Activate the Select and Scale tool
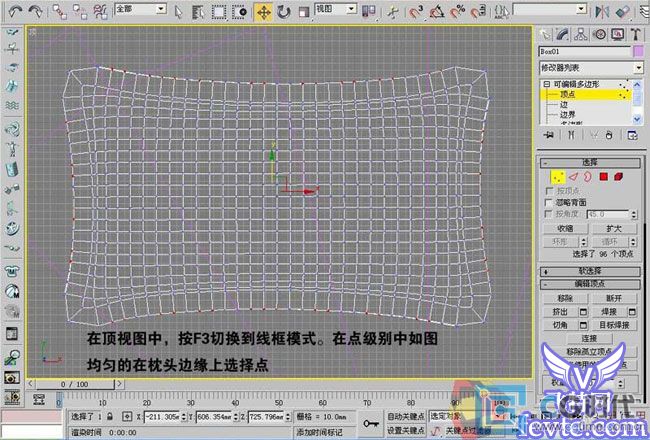Viewport: 650px width, 440px height. [304, 12]
